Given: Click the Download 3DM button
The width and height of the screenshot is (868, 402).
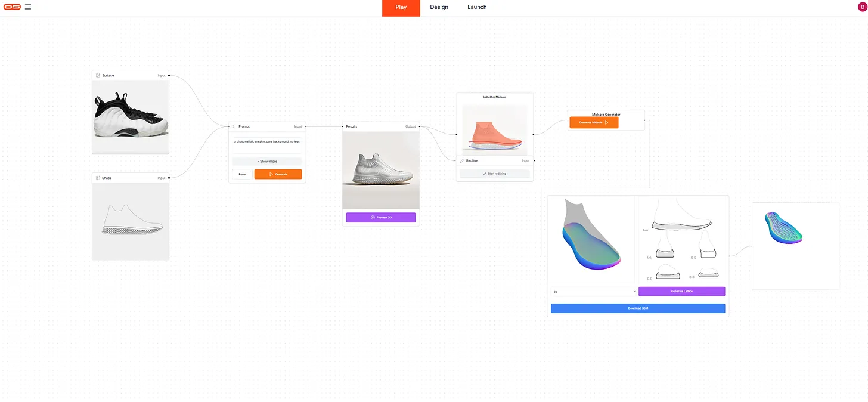Looking at the screenshot, I should pyautogui.click(x=638, y=308).
